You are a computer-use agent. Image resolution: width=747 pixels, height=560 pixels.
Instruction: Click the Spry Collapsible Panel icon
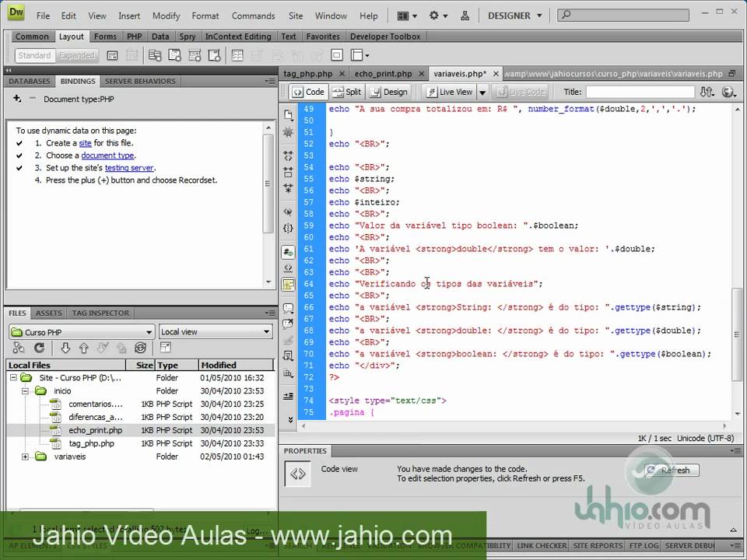[x=215, y=55]
